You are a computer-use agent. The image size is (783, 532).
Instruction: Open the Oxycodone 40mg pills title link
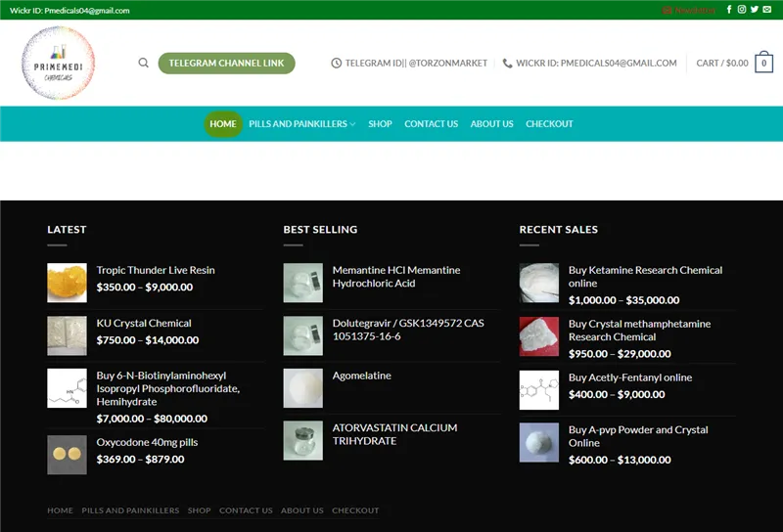click(147, 442)
